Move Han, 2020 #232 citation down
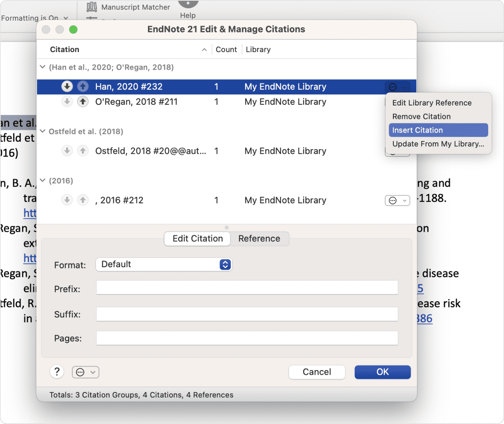 click(x=67, y=86)
